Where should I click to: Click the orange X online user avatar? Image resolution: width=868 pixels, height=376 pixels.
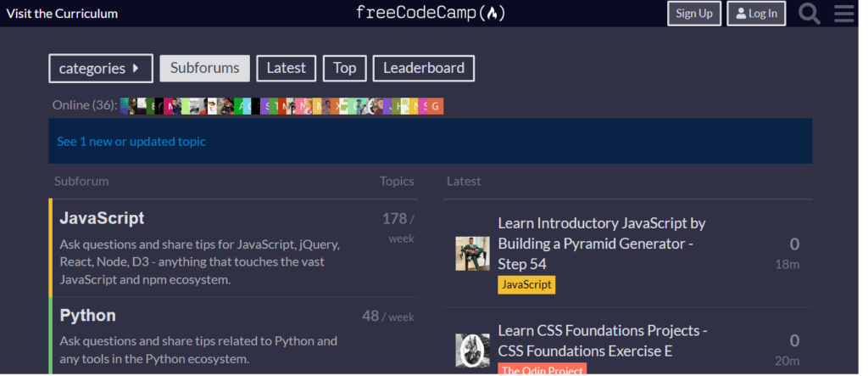[335, 106]
